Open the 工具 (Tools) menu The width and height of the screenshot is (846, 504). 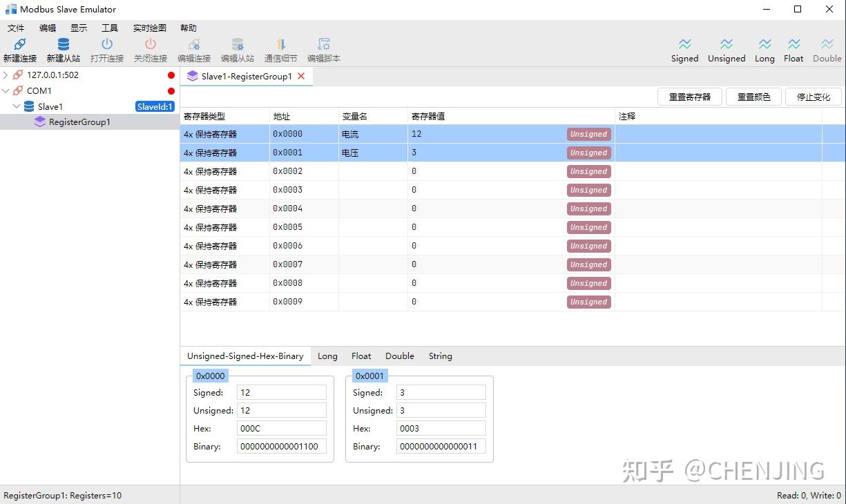109,28
